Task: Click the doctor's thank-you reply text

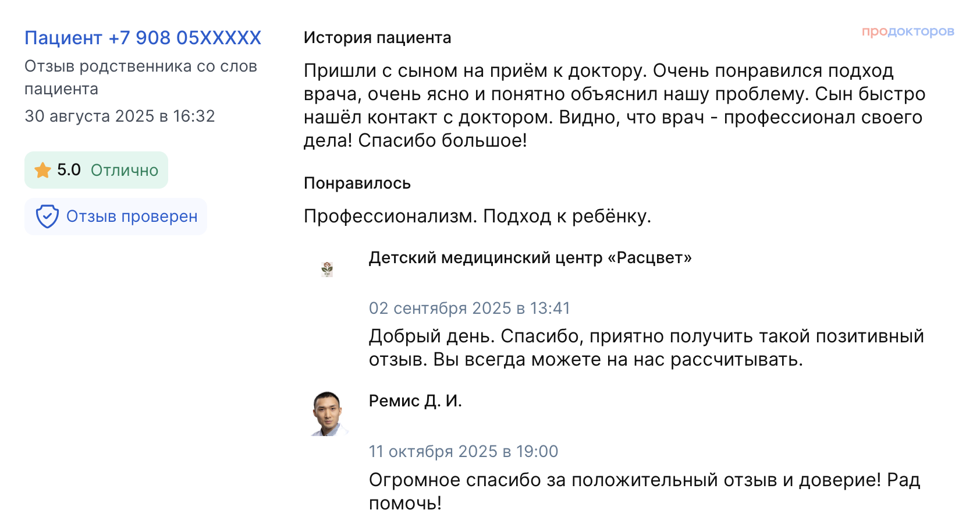Action: (644, 491)
